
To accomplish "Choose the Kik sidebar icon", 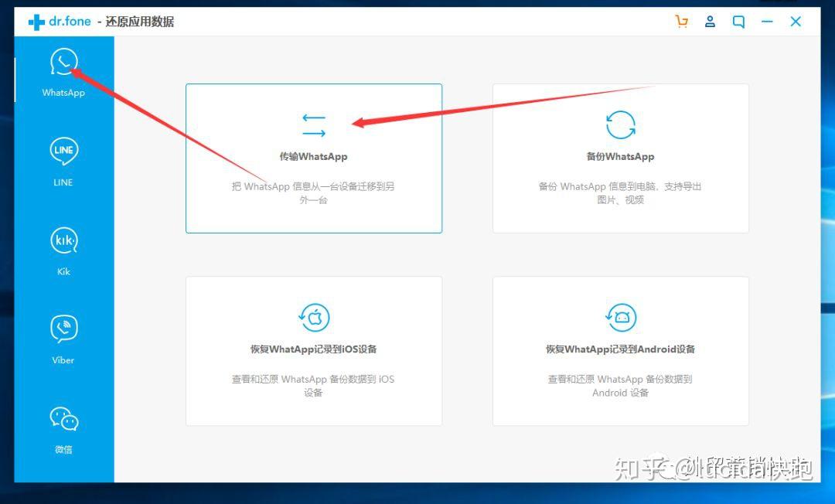I will pos(64,240).
